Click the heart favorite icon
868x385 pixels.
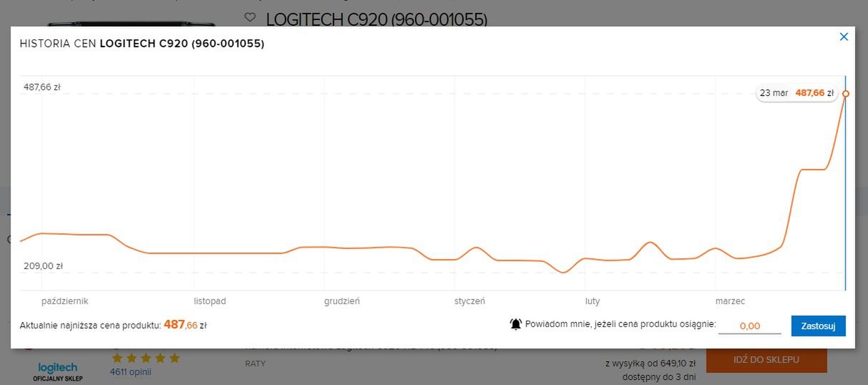[x=250, y=17]
